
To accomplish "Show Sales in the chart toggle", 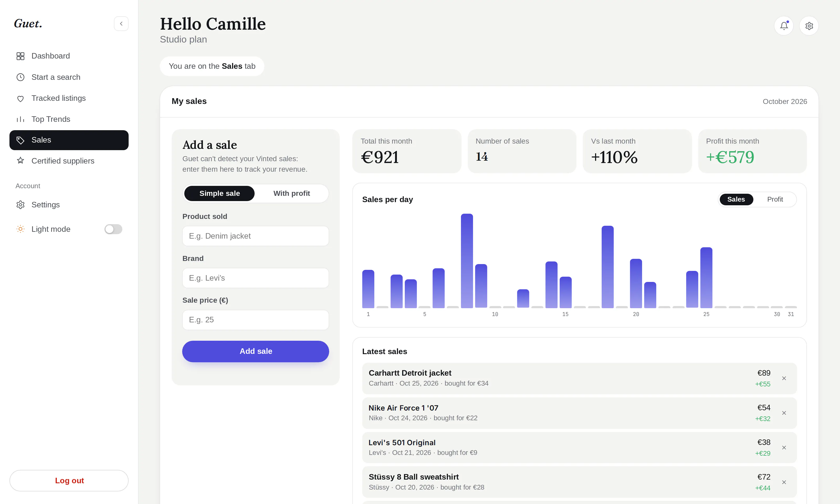I will [736, 199].
